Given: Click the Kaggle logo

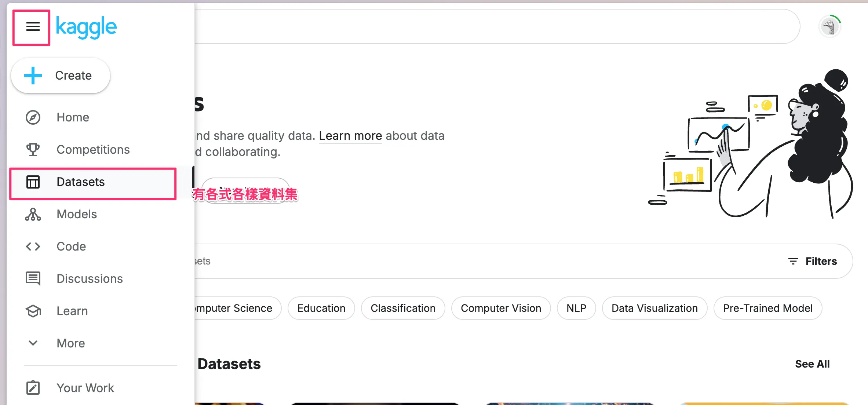Looking at the screenshot, I should (x=86, y=27).
